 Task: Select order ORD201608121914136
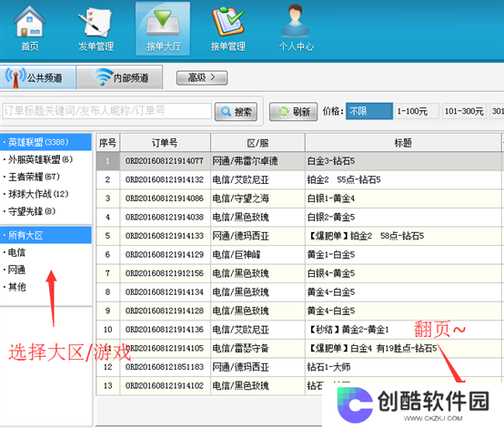point(165,330)
